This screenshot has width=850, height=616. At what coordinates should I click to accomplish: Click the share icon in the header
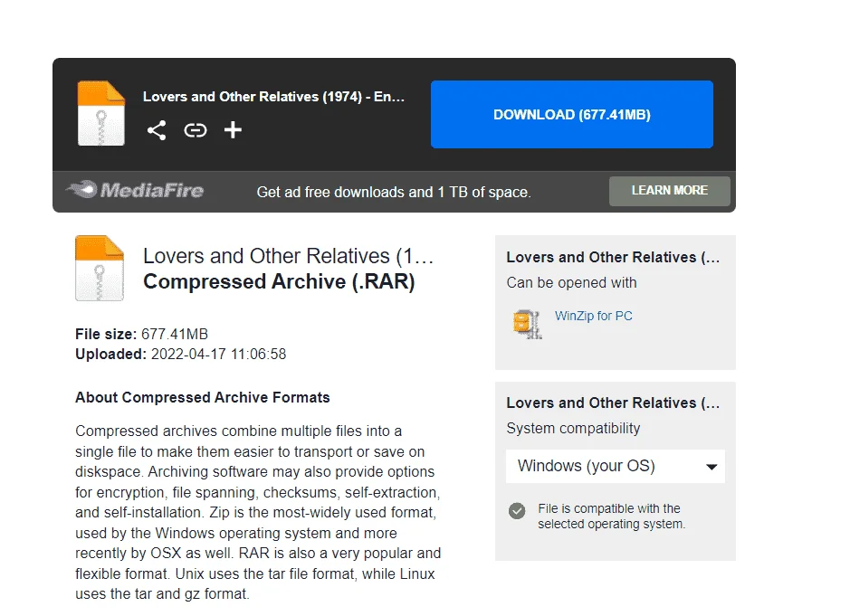[x=157, y=130]
